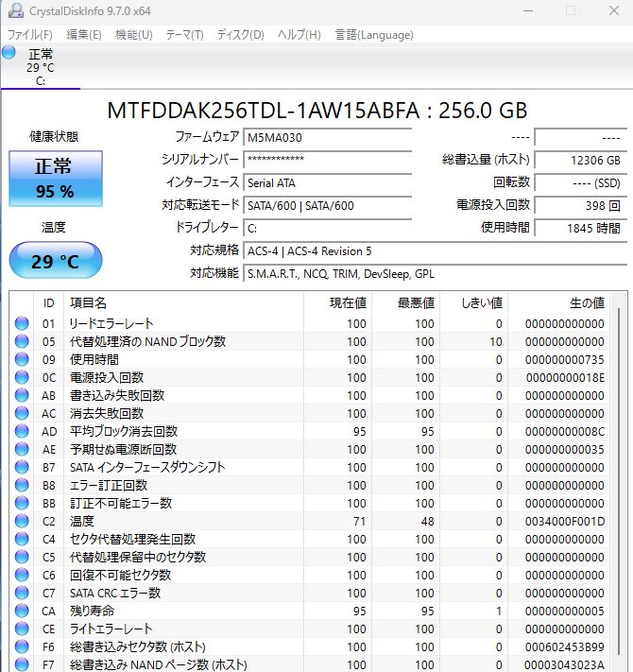Click the blue status orb for drive C:
This screenshot has height=672, width=633.
pos(9,53)
